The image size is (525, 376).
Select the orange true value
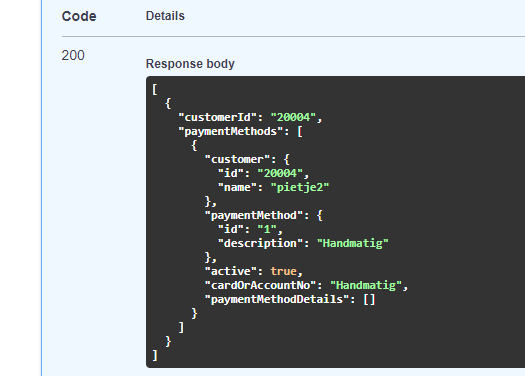tap(283, 271)
